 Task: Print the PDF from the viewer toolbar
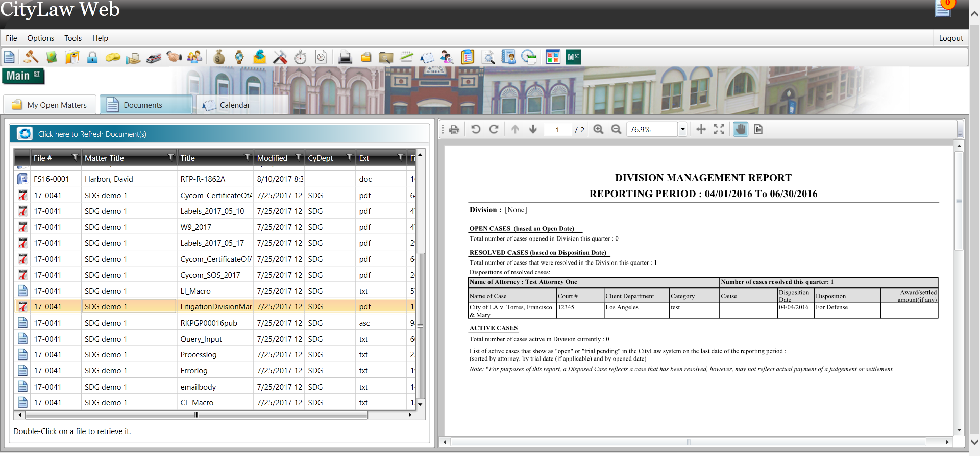[x=454, y=130]
